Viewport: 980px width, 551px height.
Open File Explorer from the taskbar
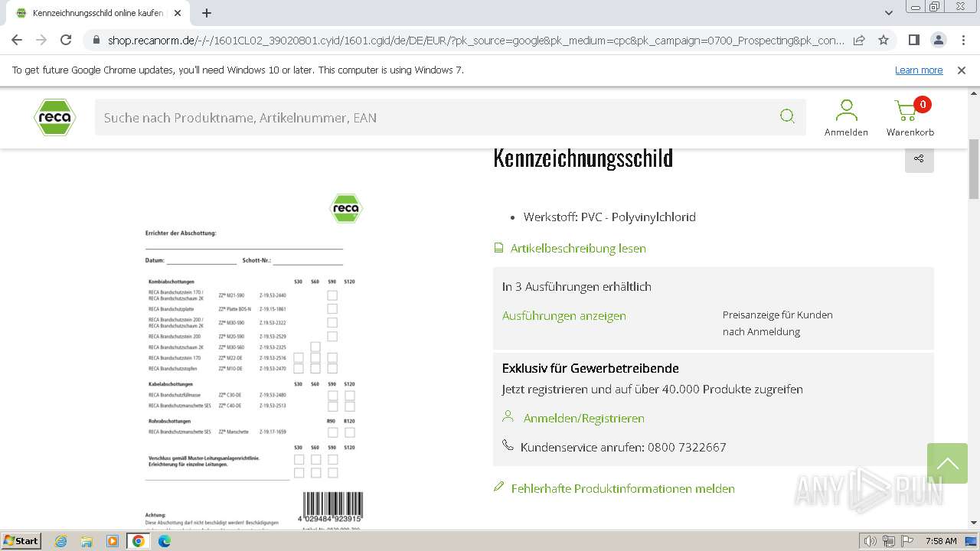click(x=87, y=541)
